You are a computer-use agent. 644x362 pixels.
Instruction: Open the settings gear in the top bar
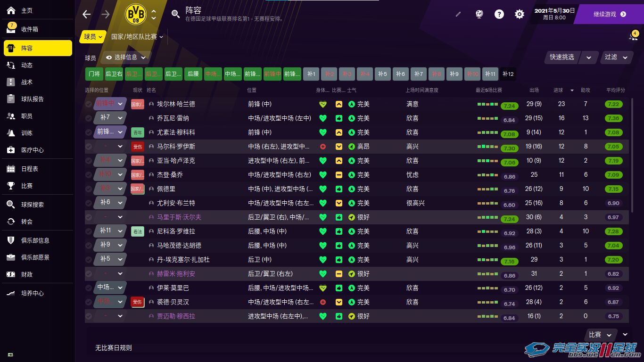click(519, 14)
